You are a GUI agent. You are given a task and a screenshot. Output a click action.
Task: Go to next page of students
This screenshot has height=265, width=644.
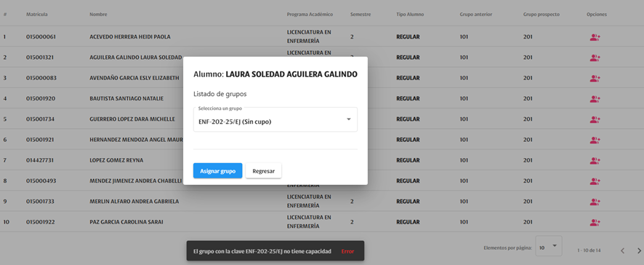tap(639, 250)
